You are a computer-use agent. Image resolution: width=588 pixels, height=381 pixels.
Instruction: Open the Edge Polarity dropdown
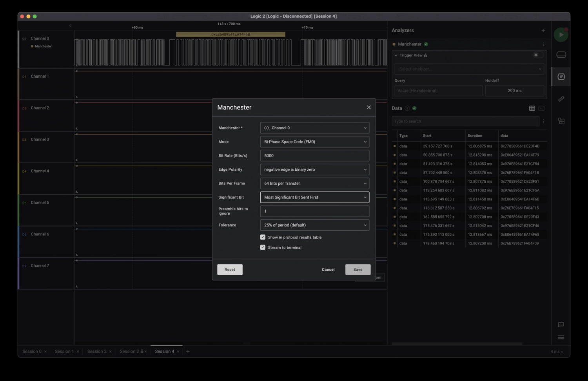tap(314, 170)
